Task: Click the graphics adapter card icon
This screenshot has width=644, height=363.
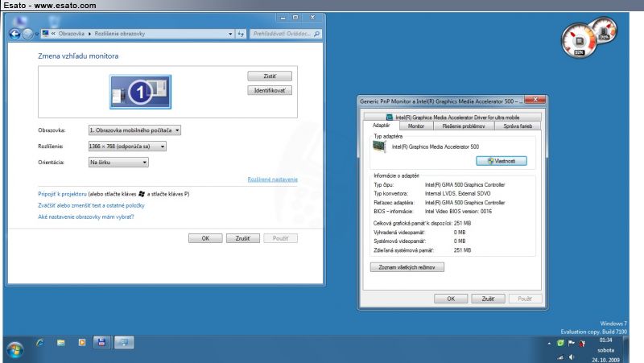Action: point(379,146)
